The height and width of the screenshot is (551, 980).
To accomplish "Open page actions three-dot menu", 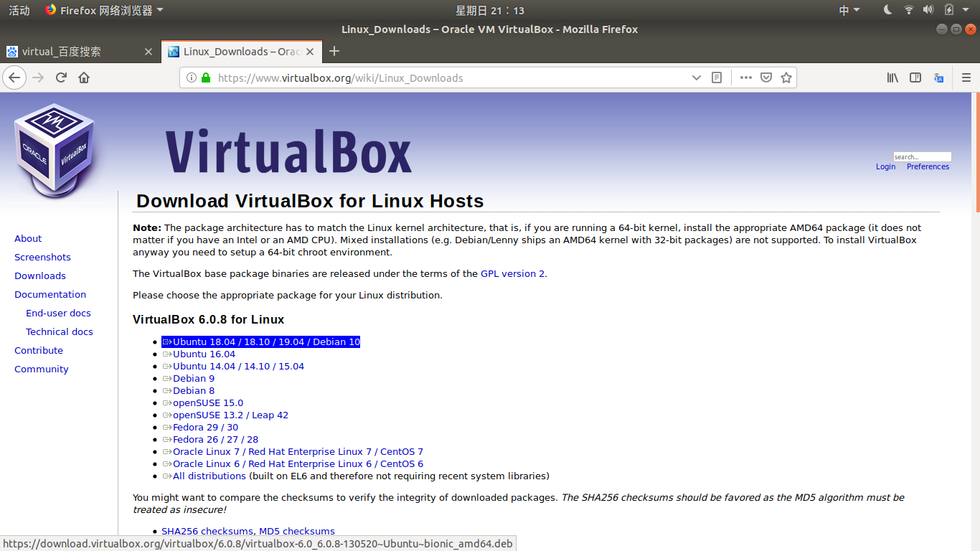I will [x=746, y=77].
